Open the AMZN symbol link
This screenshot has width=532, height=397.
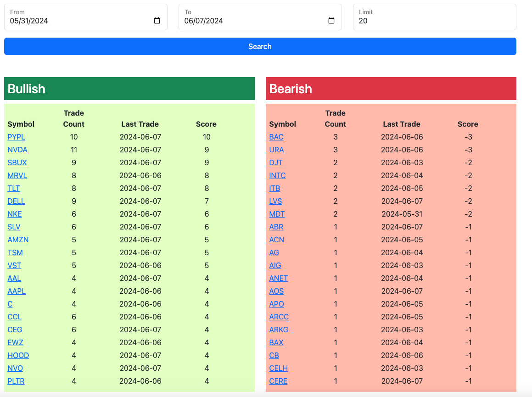pos(18,240)
